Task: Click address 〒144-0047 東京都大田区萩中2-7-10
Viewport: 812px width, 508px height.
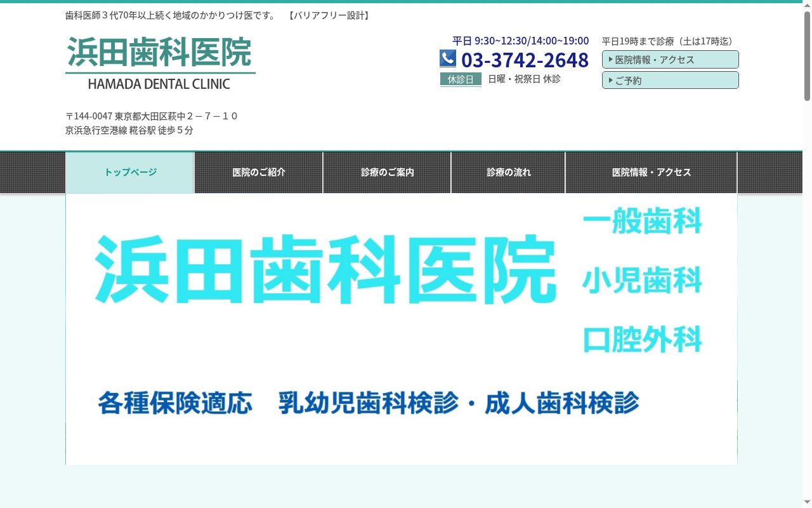Action: click(x=152, y=116)
